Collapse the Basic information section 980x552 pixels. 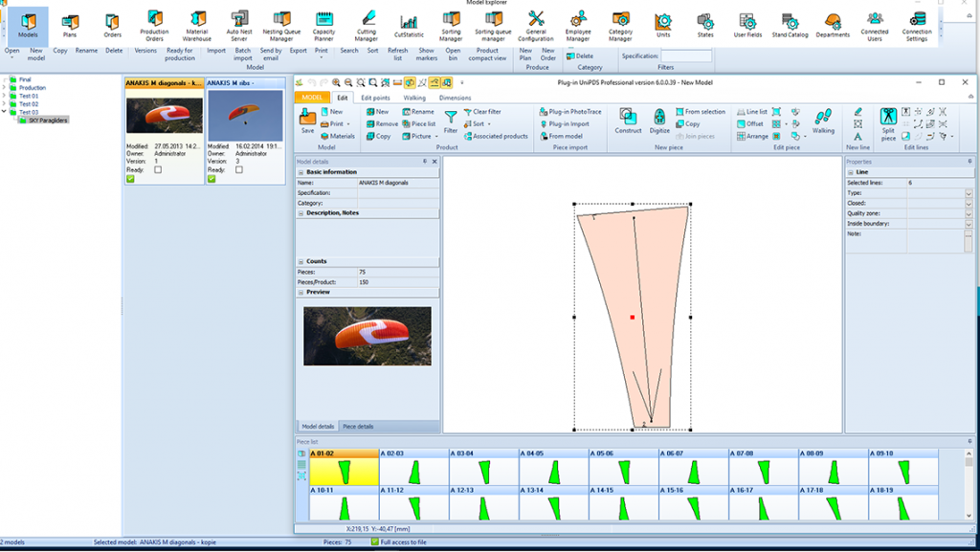[x=301, y=172]
